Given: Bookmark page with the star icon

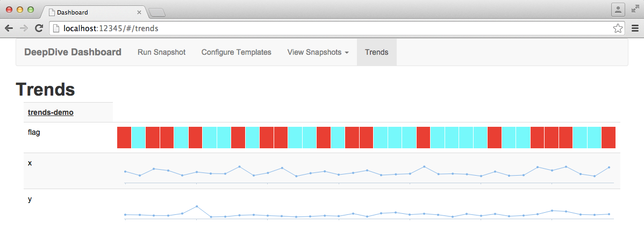Looking at the screenshot, I should (618, 28).
